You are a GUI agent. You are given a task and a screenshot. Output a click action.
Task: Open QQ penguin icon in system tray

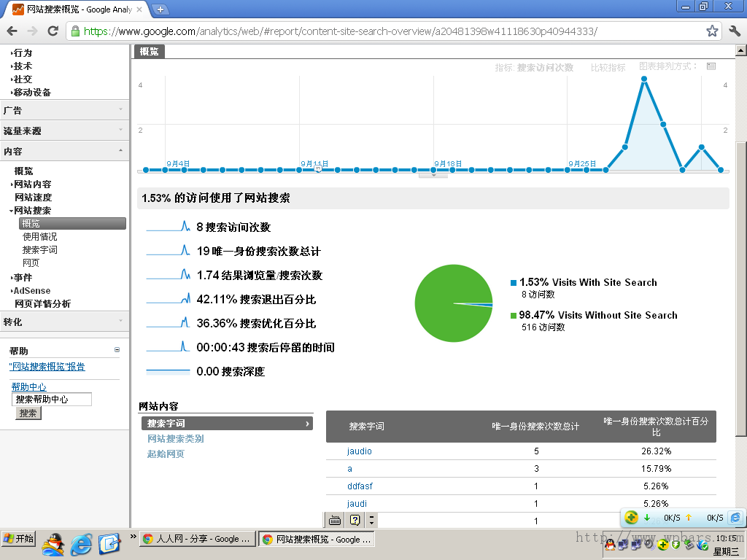(611, 545)
